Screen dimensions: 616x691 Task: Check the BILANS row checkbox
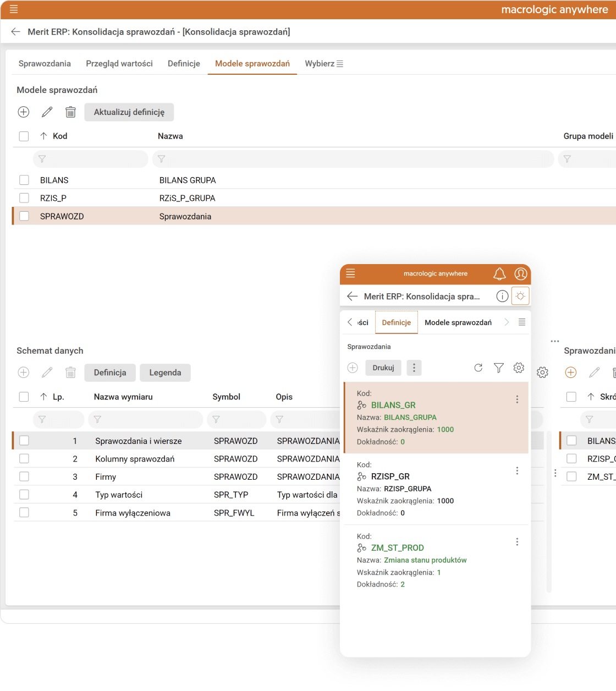24,180
